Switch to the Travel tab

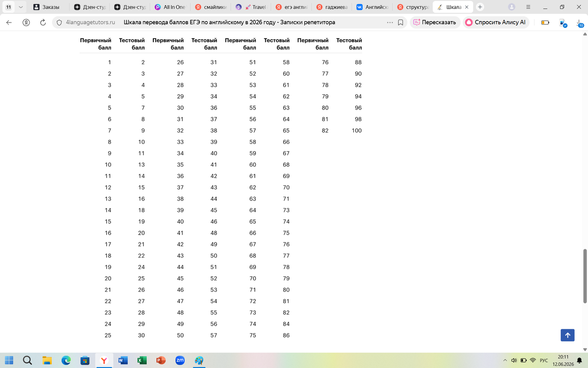(250, 7)
